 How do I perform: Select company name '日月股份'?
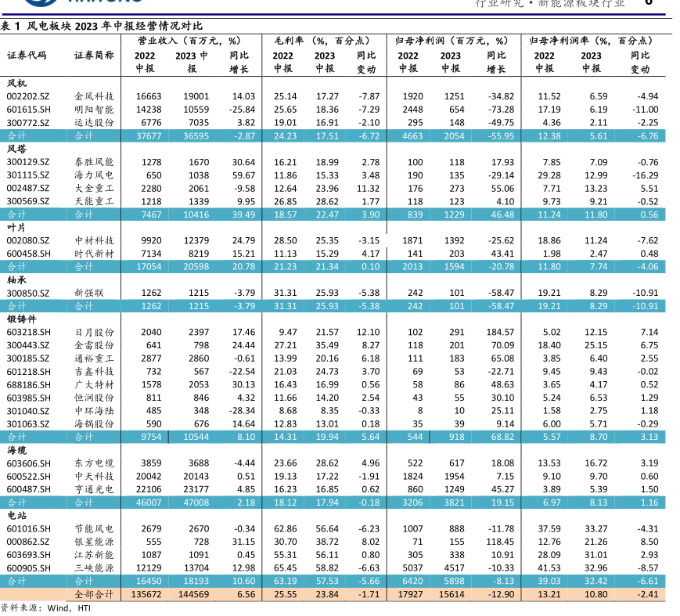pos(94,332)
